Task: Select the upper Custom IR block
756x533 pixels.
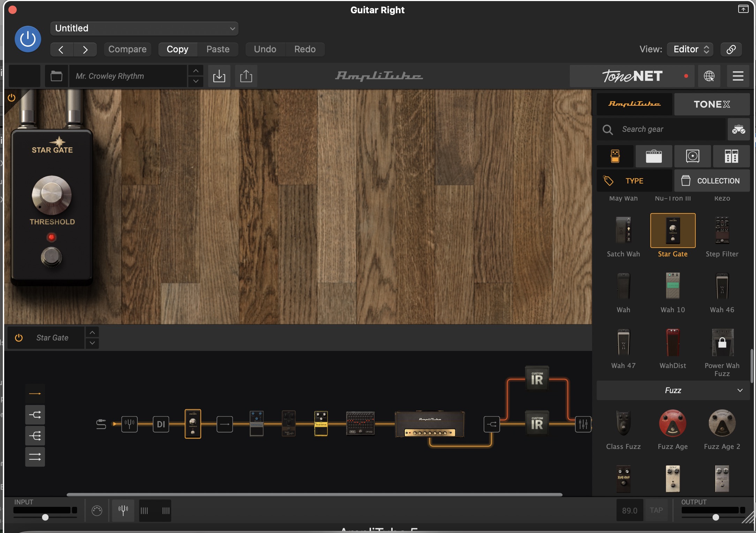Action: pos(537,378)
